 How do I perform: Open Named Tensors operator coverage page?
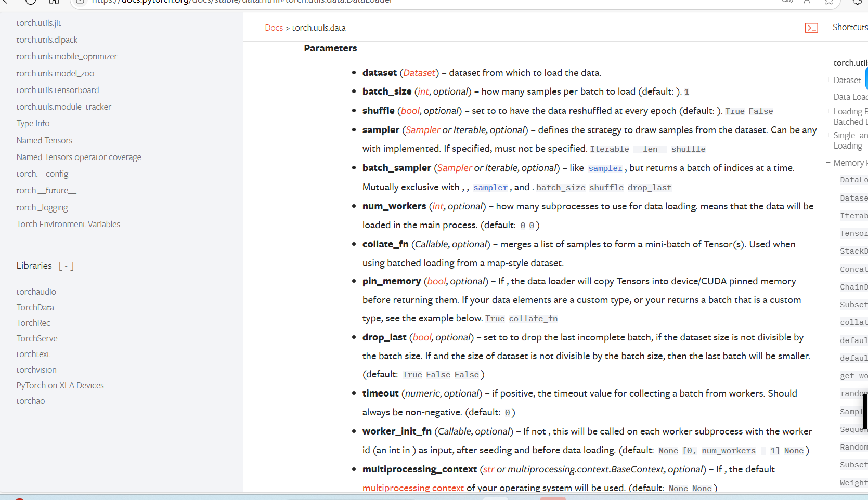click(x=79, y=157)
